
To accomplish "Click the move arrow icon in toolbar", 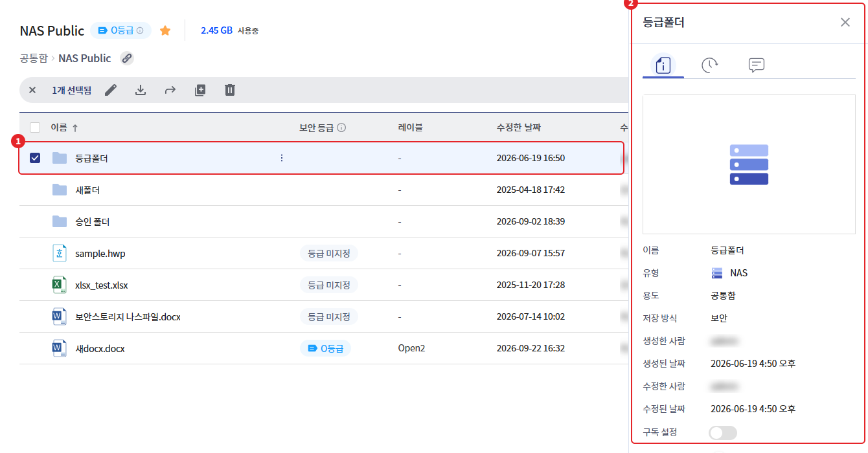I will point(170,90).
